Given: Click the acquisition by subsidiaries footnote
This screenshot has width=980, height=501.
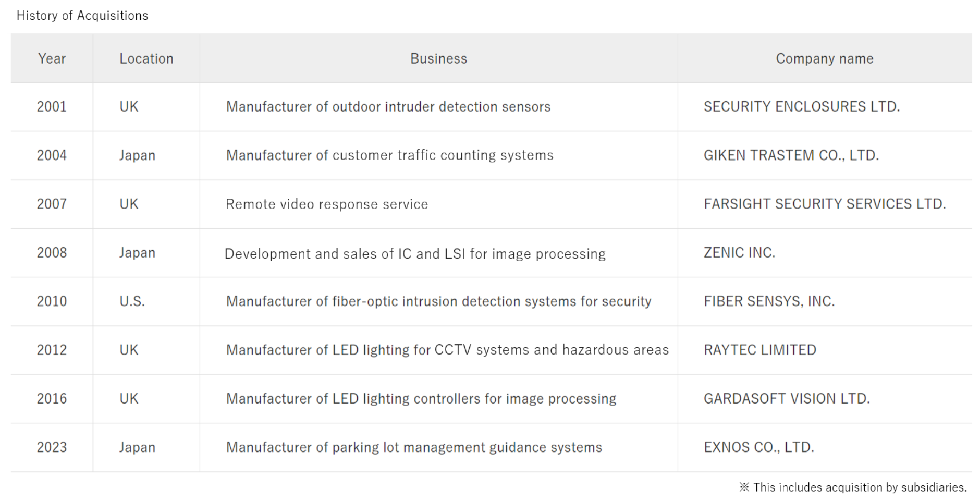Looking at the screenshot, I should tap(853, 487).
